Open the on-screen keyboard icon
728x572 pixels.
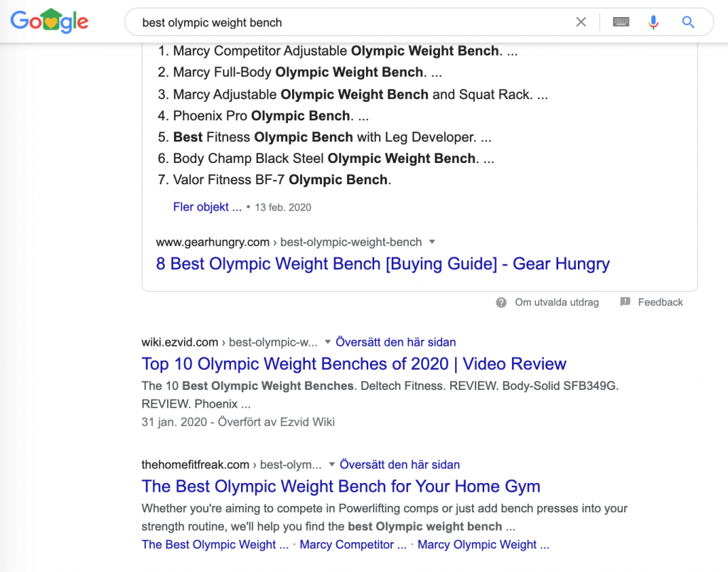[621, 22]
